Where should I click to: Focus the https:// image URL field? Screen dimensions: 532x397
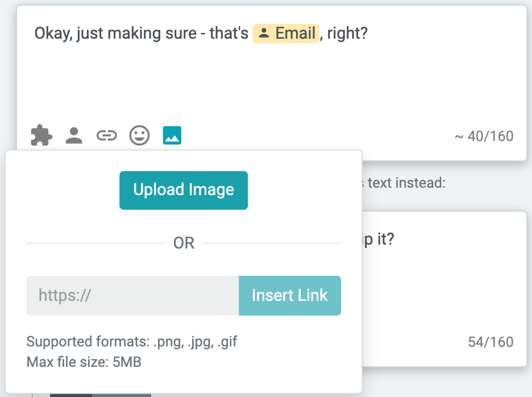(x=132, y=295)
